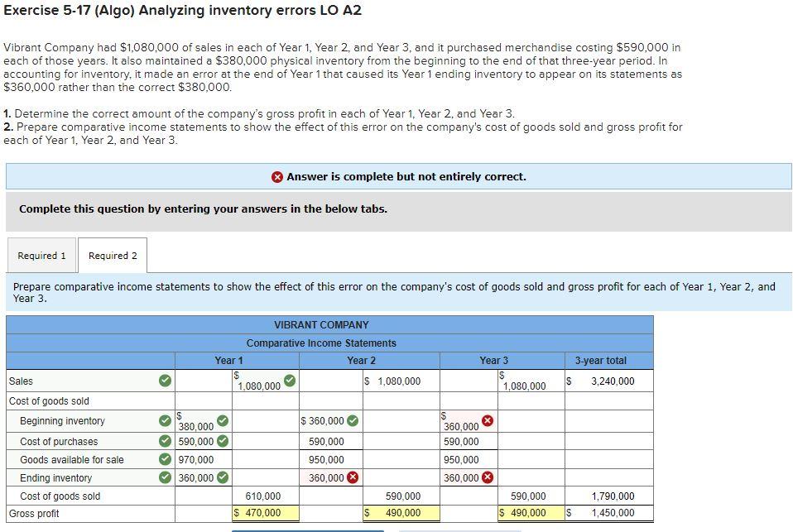Click the 'Year 2' column header
Viewport: 793px width, 532px height.
coord(361,361)
